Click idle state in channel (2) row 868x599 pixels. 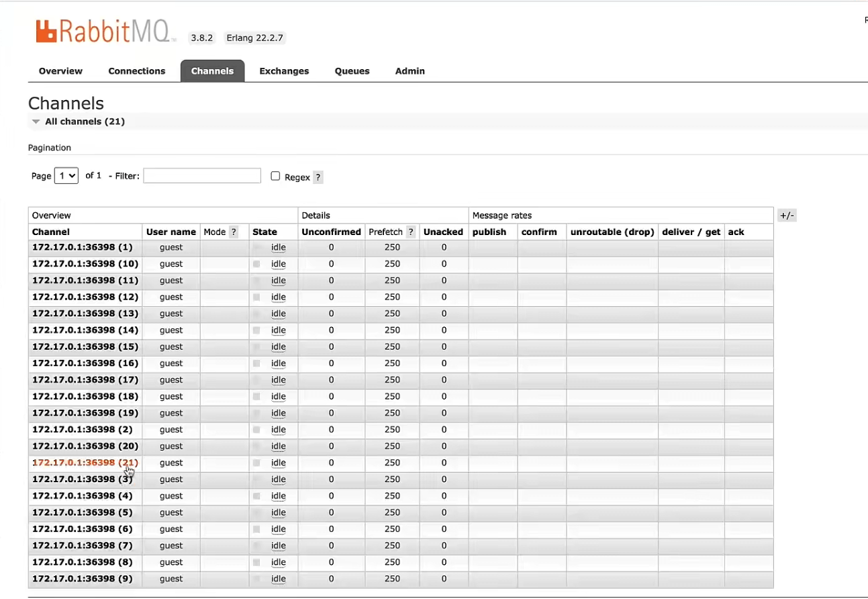279,430
